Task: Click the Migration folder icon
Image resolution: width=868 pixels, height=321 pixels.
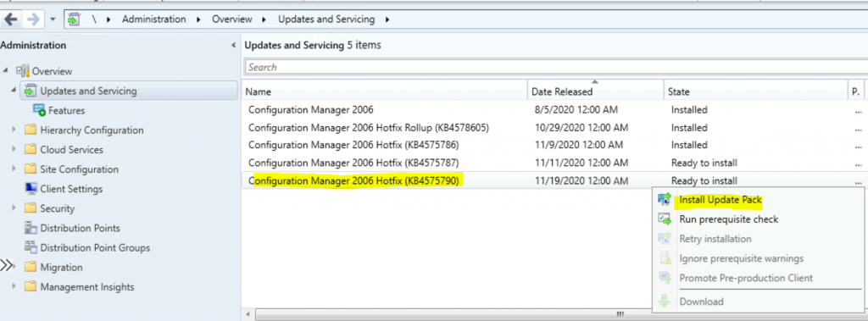Action: 31,268
